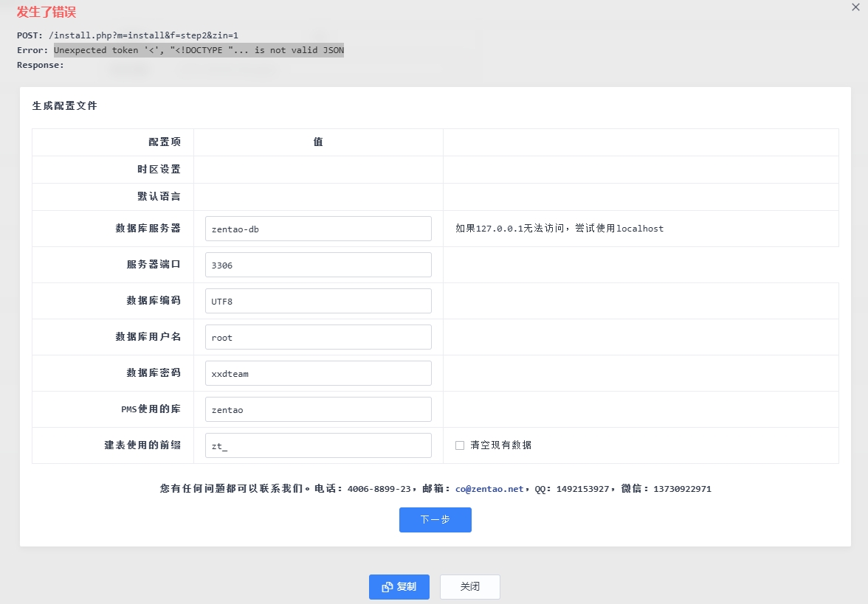Click the PMS使用的库 field containing zentao
The width and height of the screenshot is (868, 604).
point(318,409)
